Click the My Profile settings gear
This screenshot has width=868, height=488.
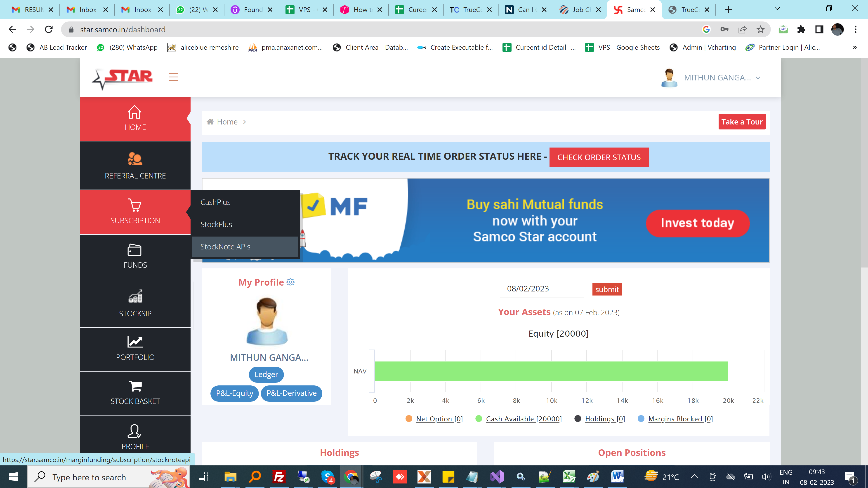coord(290,282)
